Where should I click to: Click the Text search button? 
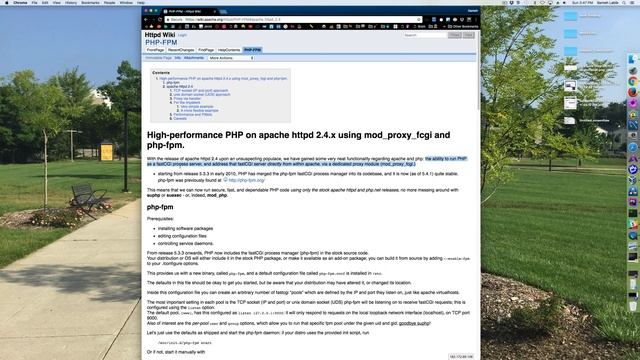[468, 35]
